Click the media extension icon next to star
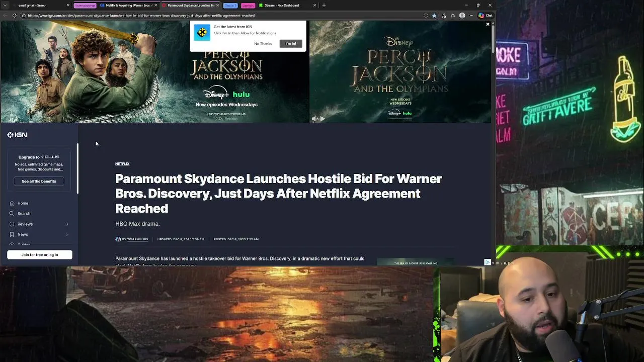 click(443, 16)
